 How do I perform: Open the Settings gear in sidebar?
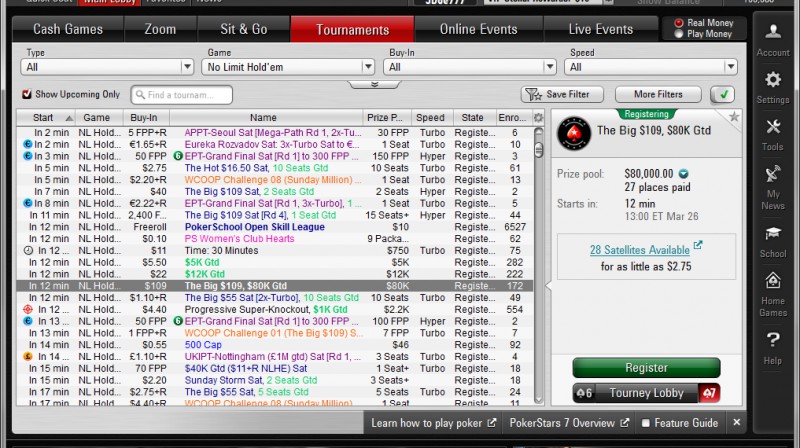773,80
